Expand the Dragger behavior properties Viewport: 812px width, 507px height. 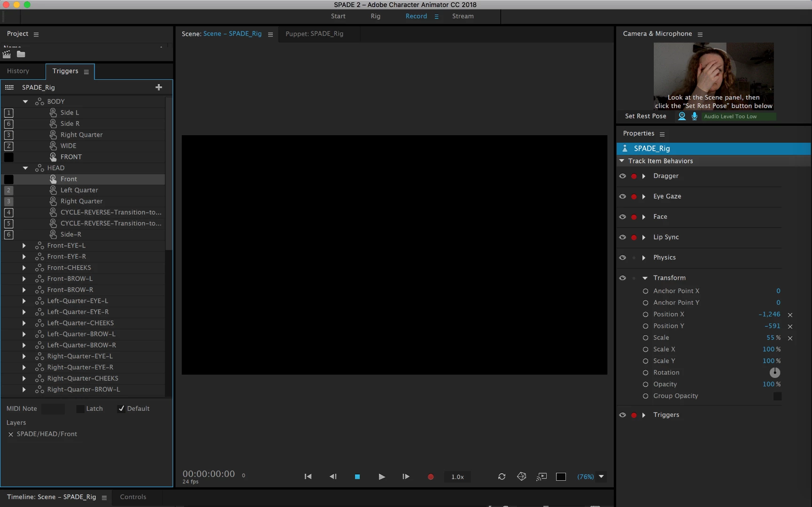click(644, 176)
